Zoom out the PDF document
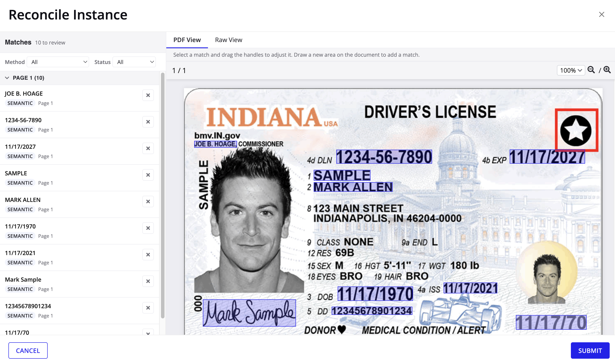The width and height of the screenshot is (615, 364). pyautogui.click(x=591, y=70)
